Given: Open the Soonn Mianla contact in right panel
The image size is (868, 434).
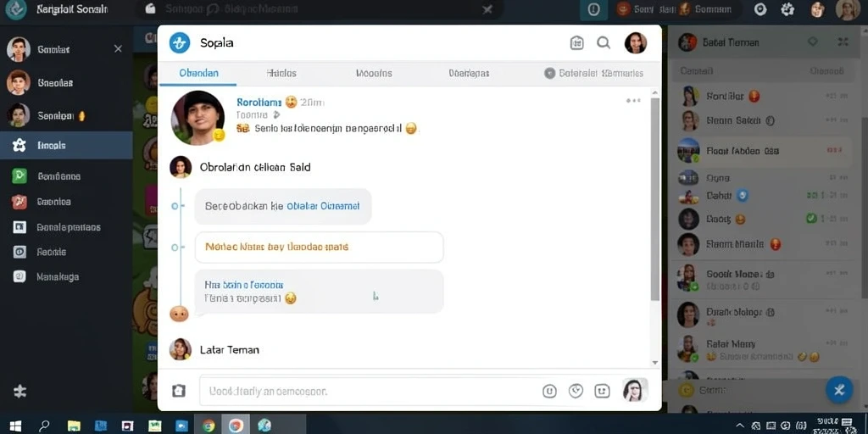Looking at the screenshot, I should [x=761, y=244].
